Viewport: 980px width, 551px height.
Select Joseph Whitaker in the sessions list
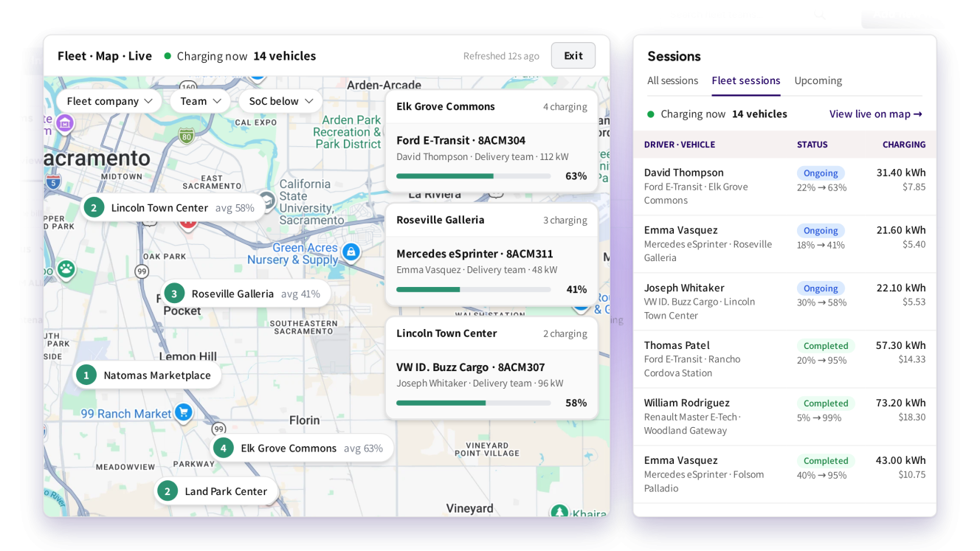pos(784,302)
